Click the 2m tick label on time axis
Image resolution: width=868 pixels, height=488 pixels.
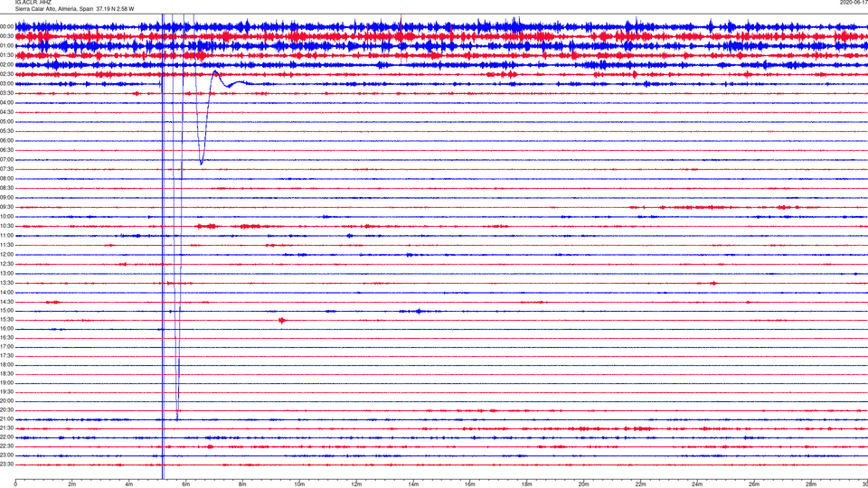coord(72,484)
